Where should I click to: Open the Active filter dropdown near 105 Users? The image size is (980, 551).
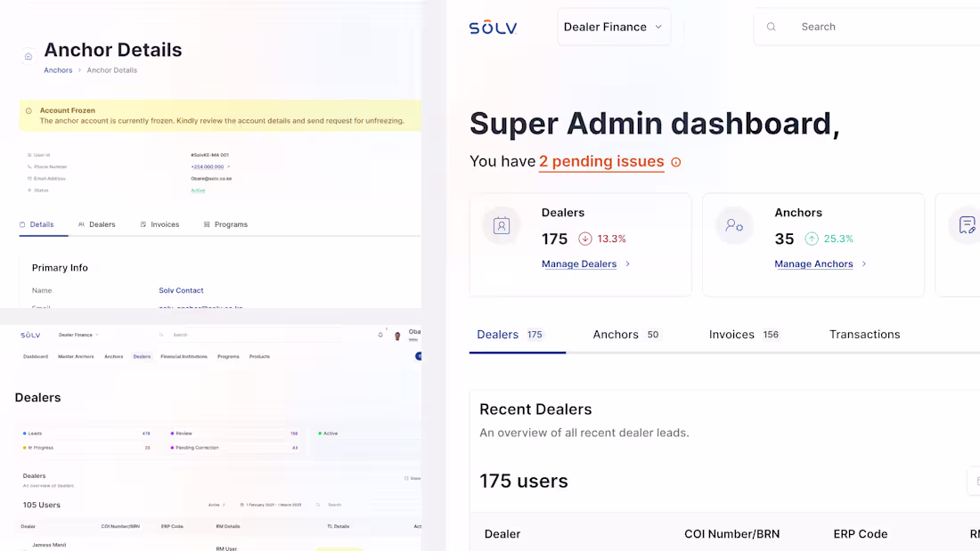click(x=216, y=505)
